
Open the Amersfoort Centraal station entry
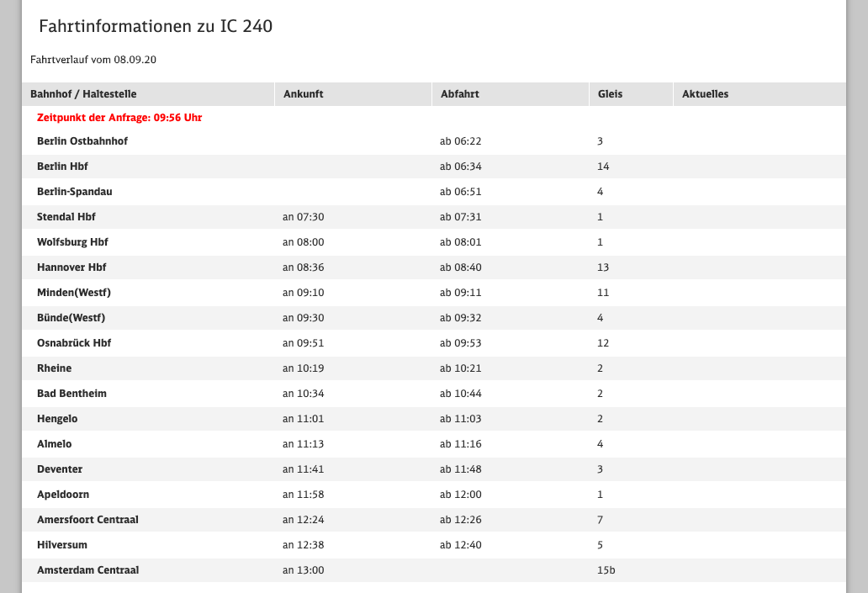tap(87, 520)
